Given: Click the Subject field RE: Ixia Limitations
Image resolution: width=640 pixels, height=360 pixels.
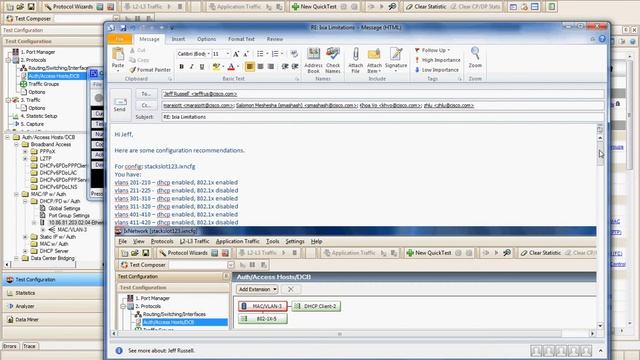Looking at the screenshot, I should [382, 117].
